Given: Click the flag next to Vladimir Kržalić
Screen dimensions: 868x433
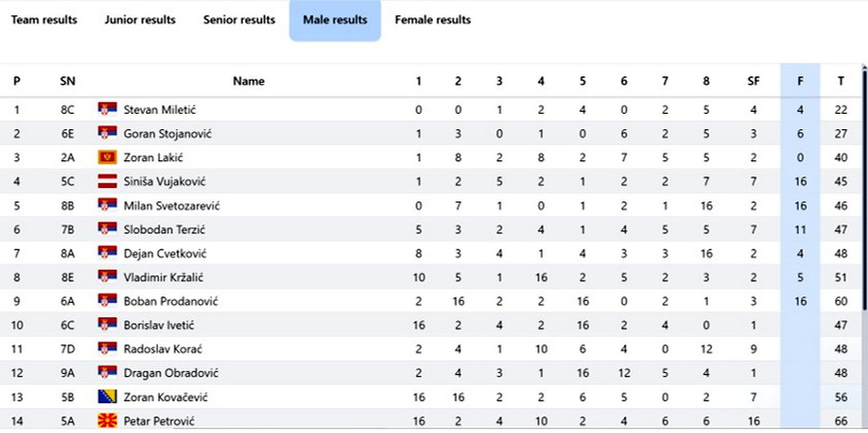Looking at the screenshot, I should [107, 277].
